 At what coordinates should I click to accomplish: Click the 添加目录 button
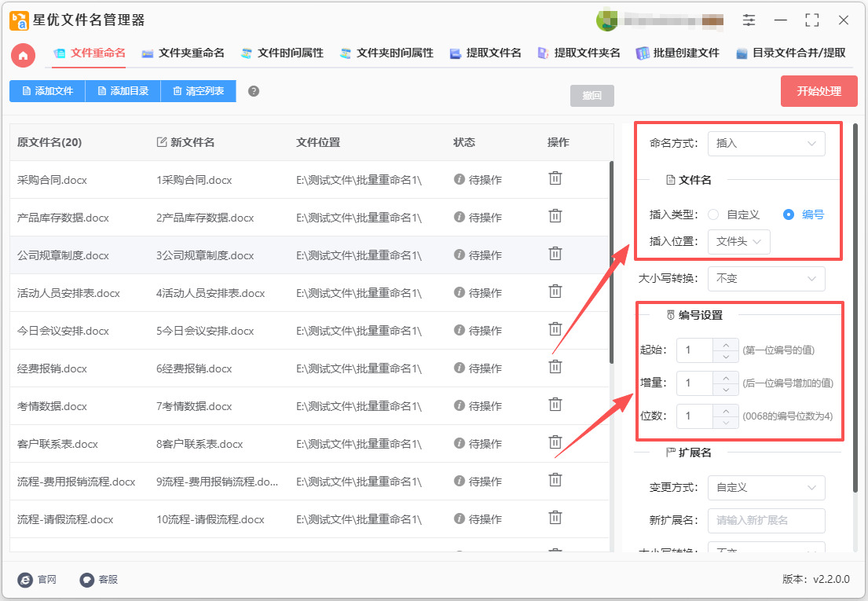(123, 91)
